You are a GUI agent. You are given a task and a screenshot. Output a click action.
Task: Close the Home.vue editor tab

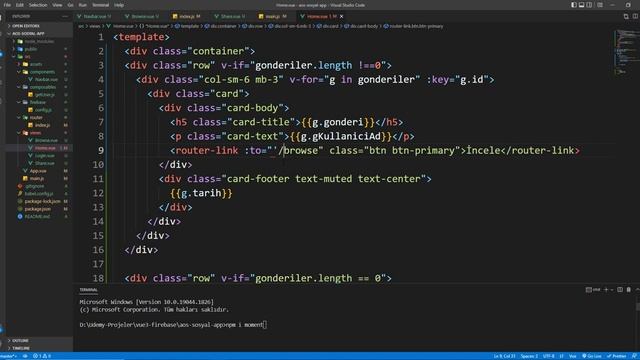click(x=342, y=16)
